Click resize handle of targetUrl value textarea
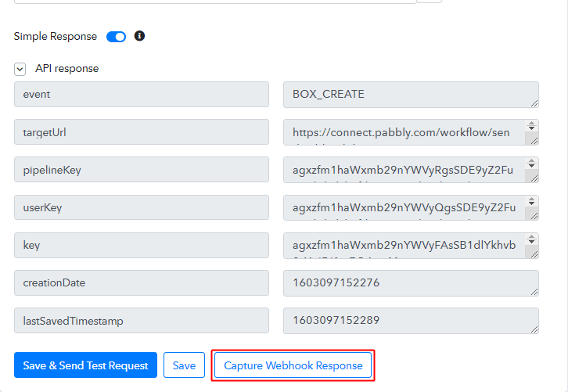This screenshot has width=568, height=392. pyautogui.click(x=534, y=141)
